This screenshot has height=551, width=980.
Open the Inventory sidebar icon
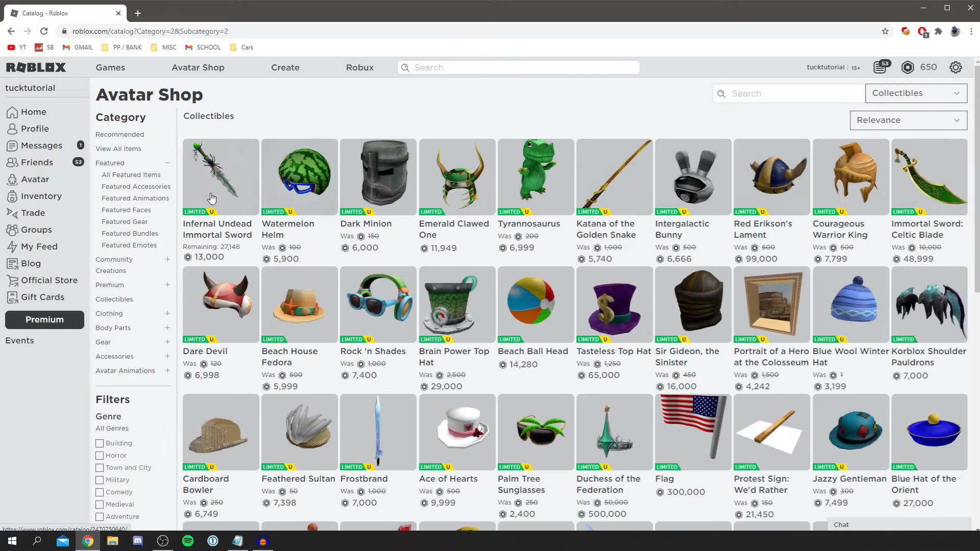pyautogui.click(x=12, y=196)
